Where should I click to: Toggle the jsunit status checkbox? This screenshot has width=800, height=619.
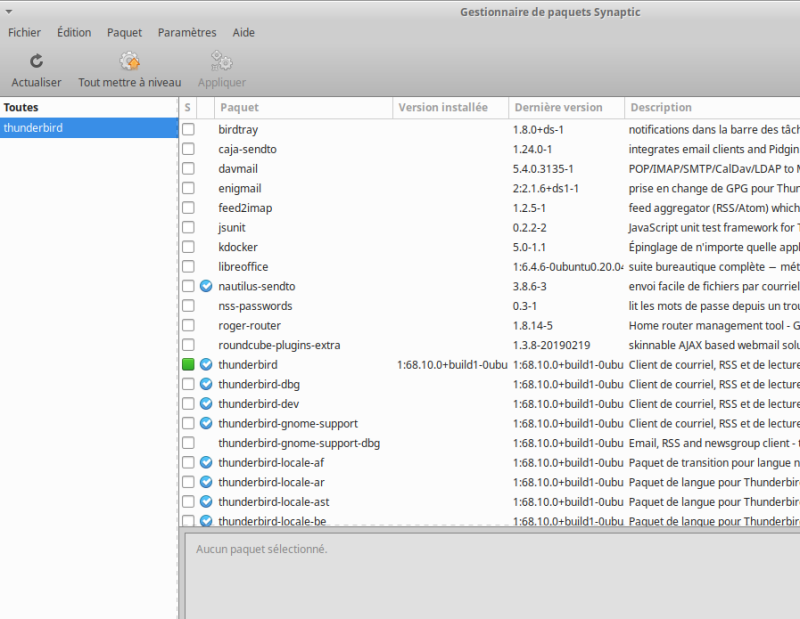click(x=188, y=227)
